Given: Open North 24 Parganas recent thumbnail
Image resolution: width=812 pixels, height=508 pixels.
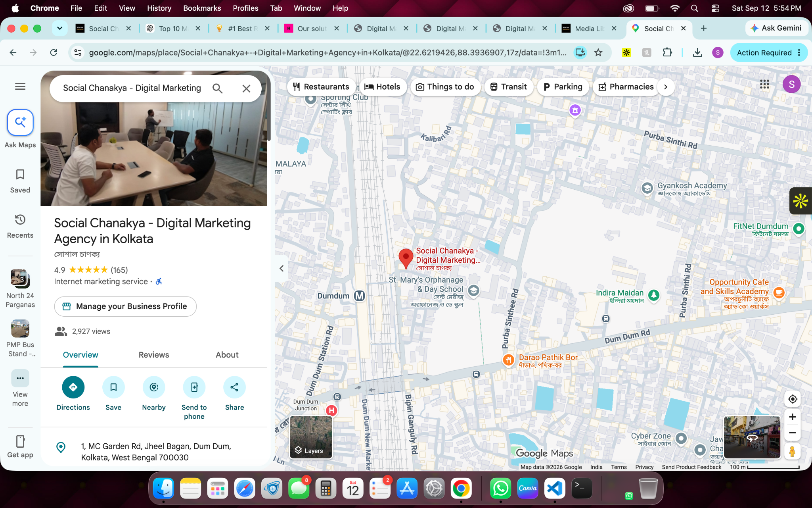Looking at the screenshot, I should (x=20, y=278).
